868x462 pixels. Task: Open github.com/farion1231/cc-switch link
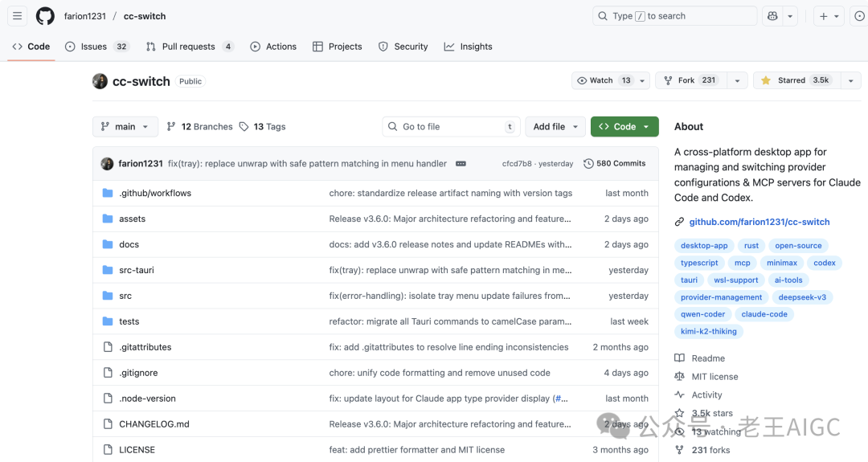pos(759,222)
